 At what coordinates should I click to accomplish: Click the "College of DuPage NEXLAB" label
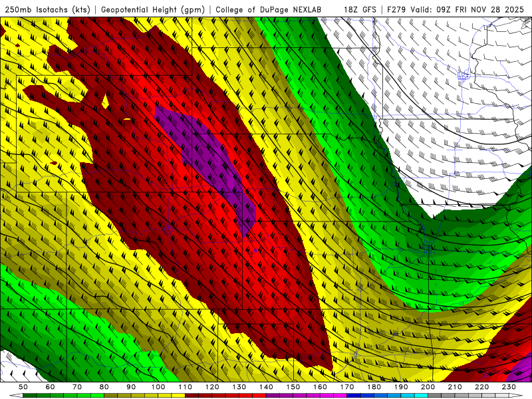(x=269, y=10)
